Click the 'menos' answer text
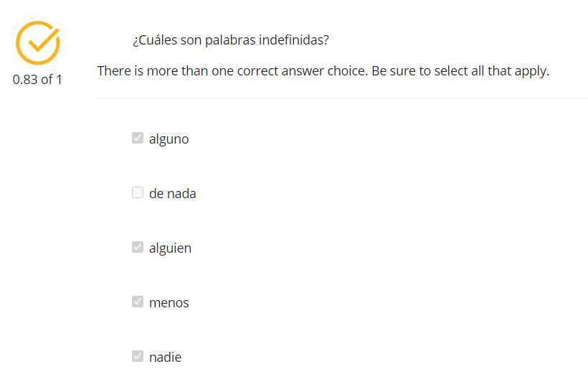Viewport: 588px width, 392px height. coord(169,303)
